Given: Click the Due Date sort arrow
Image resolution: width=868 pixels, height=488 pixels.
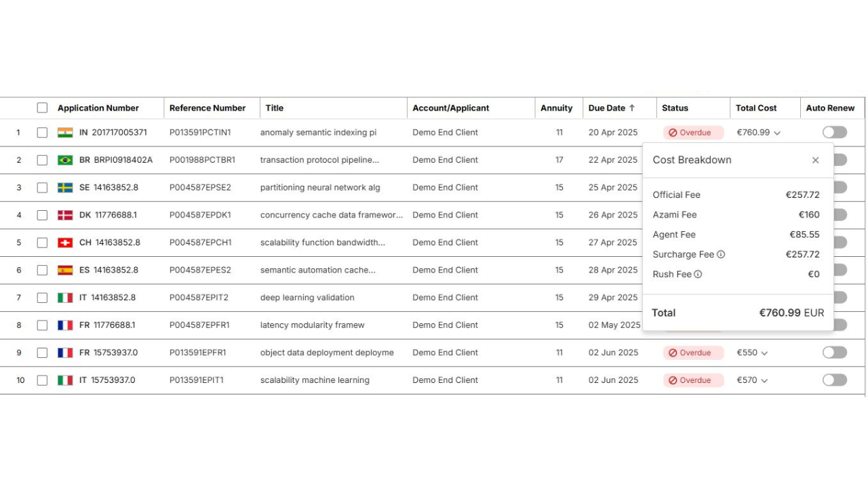Looking at the screenshot, I should coord(635,107).
